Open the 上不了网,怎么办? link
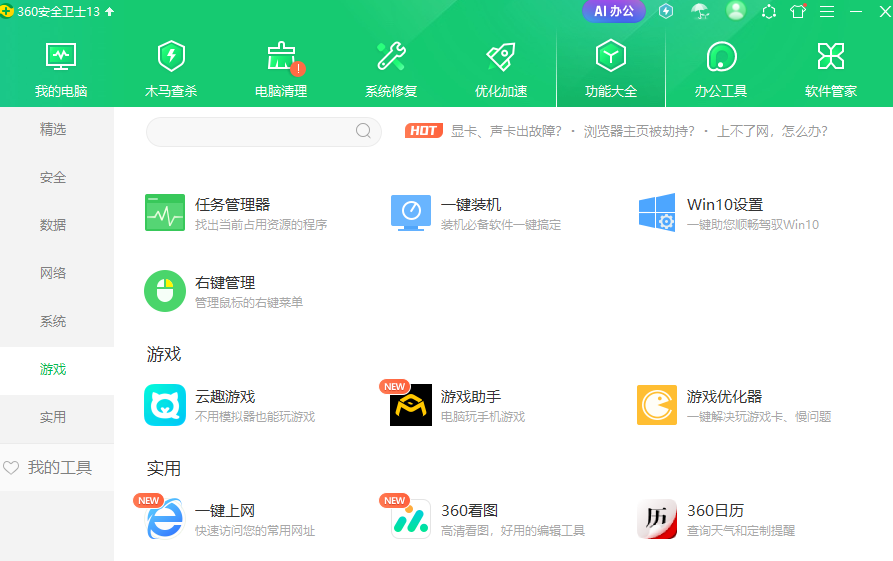Screen dimensions: 893x561 coord(772,132)
